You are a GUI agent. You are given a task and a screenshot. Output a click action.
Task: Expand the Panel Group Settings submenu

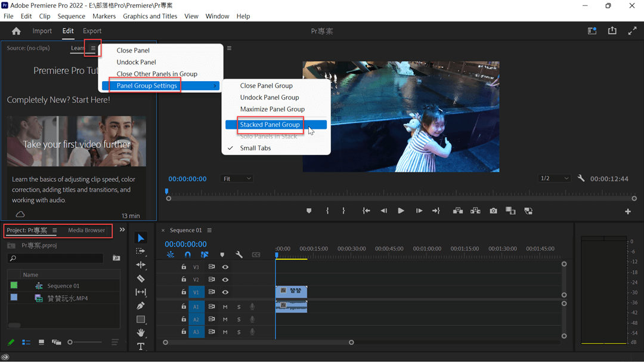(x=160, y=85)
